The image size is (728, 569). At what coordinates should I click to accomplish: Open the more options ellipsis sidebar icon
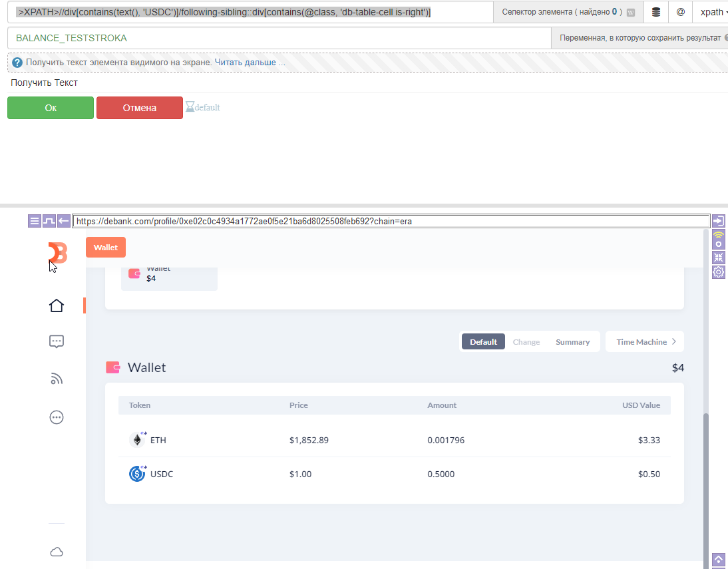[x=57, y=417]
